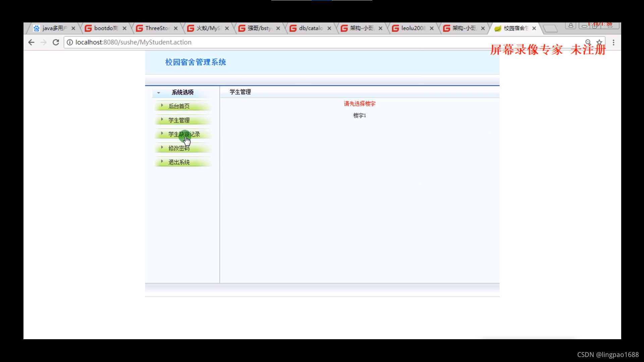Collapse the 系统选项 menu header
The image size is (644, 362).
tap(182, 92)
